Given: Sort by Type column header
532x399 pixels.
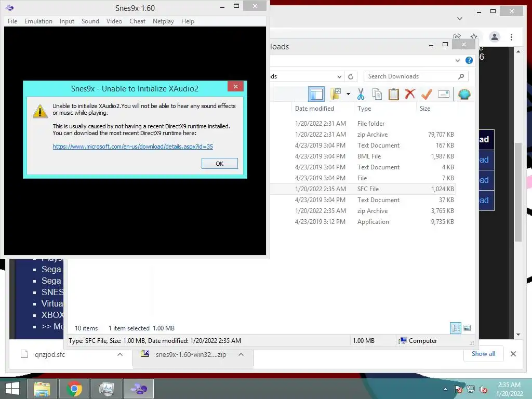Looking at the screenshot, I should click(x=364, y=109).
